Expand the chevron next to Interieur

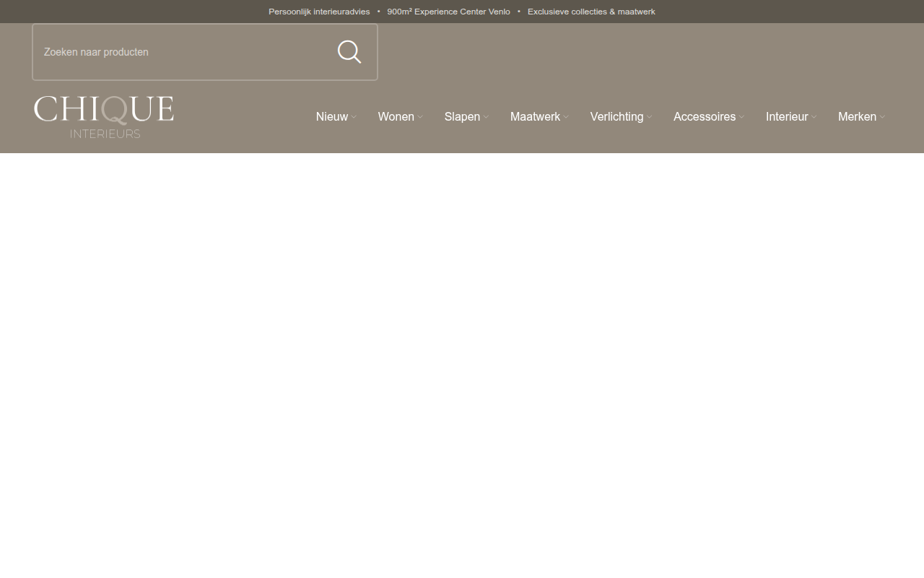pos(814,117)
